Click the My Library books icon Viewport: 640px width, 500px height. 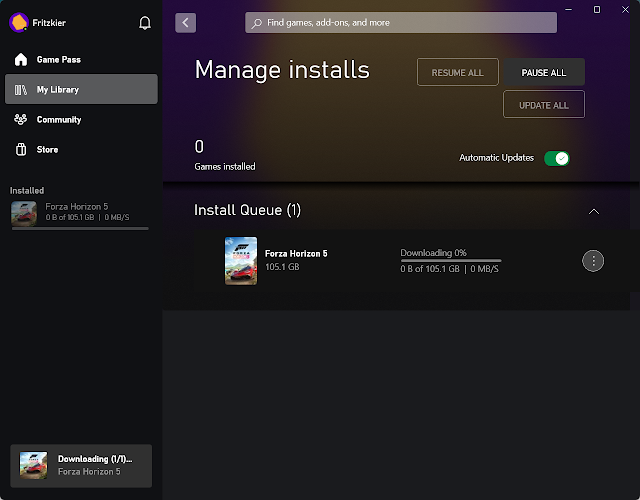tap(21, 89)
